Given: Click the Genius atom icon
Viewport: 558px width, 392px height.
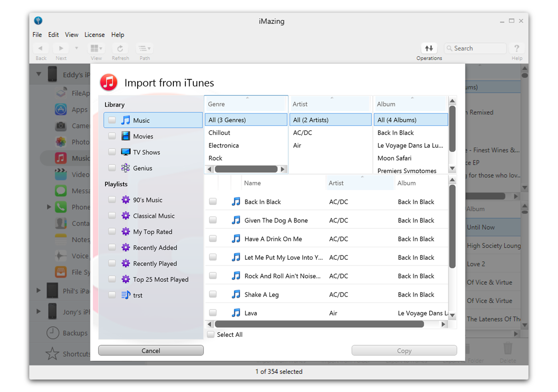Looking at the screenshot, I should [126, 168].
